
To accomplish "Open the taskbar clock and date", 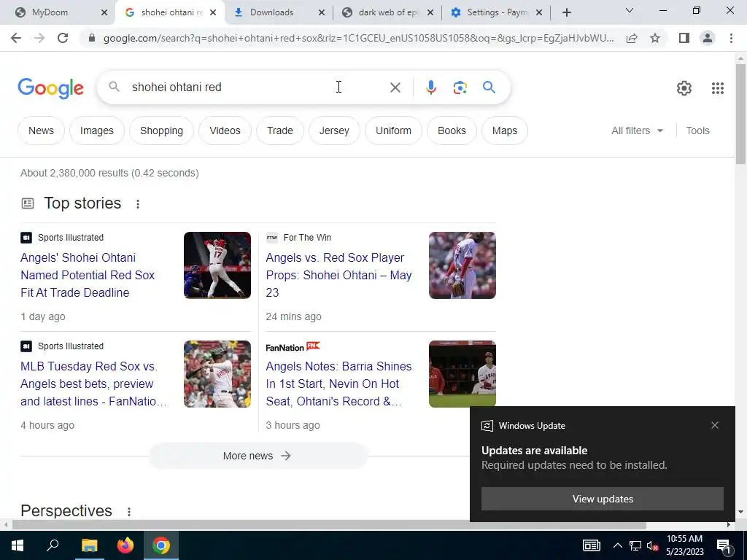I will pos(684,545).
